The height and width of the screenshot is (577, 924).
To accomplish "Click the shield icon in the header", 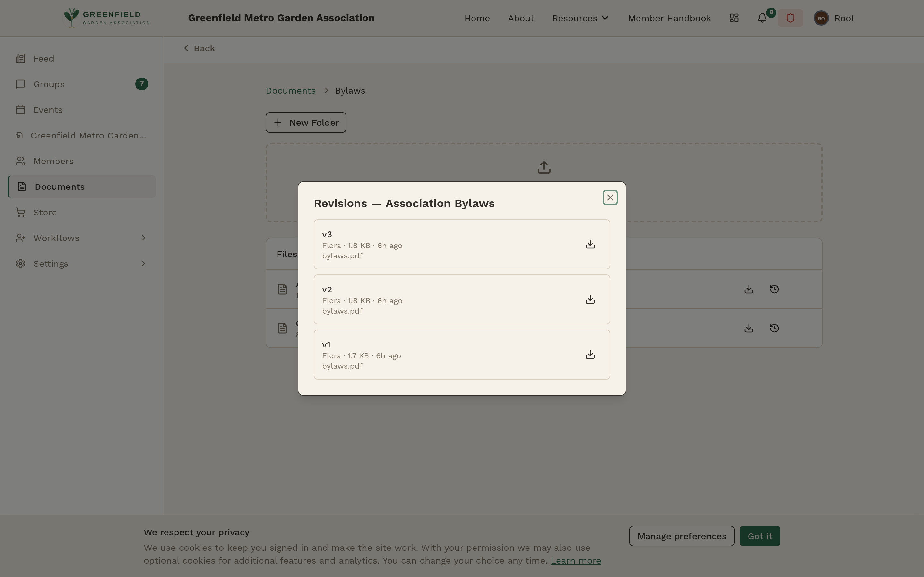I will [x=790, y=18].
